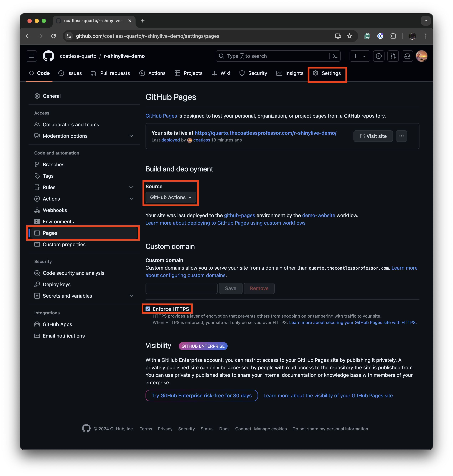Viewport: 453px width, 476px height.
Task: Expand the Rules sidebar section
Action: (131, 187)
